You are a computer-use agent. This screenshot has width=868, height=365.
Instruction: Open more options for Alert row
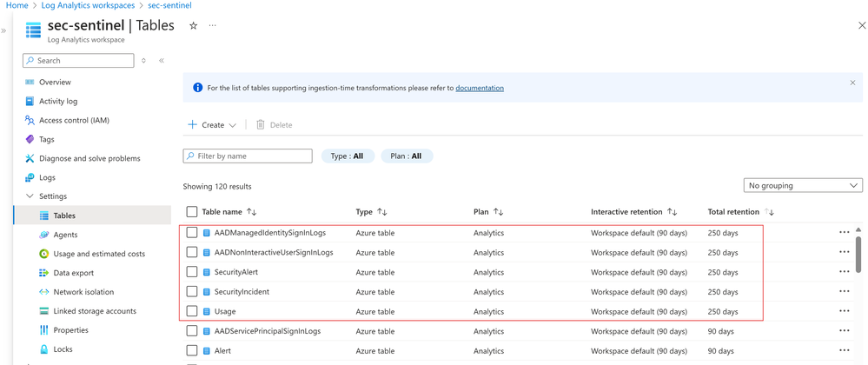click(845, 350)
